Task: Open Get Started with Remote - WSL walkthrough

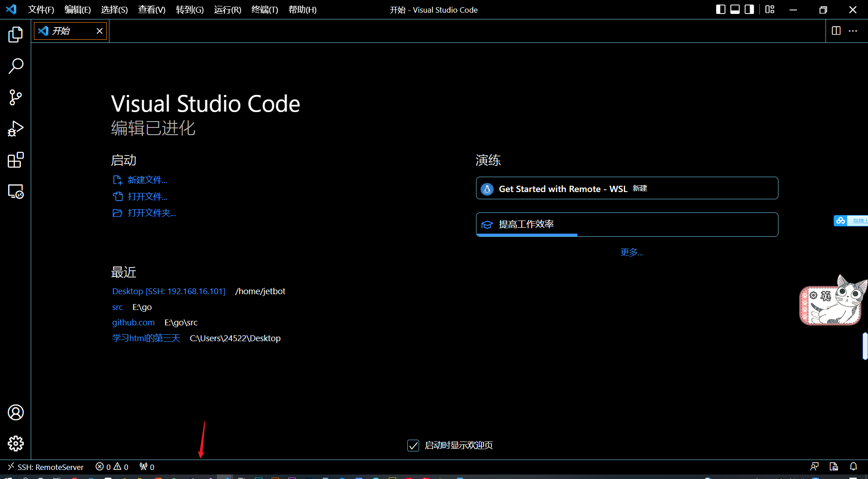Action: tap(627, 188)
